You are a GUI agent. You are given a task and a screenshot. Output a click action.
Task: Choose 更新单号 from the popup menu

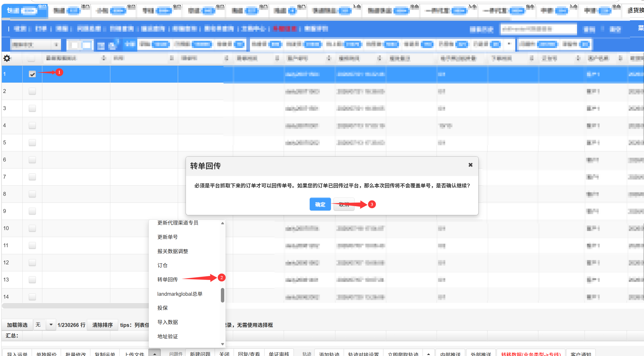click(167, 237)
